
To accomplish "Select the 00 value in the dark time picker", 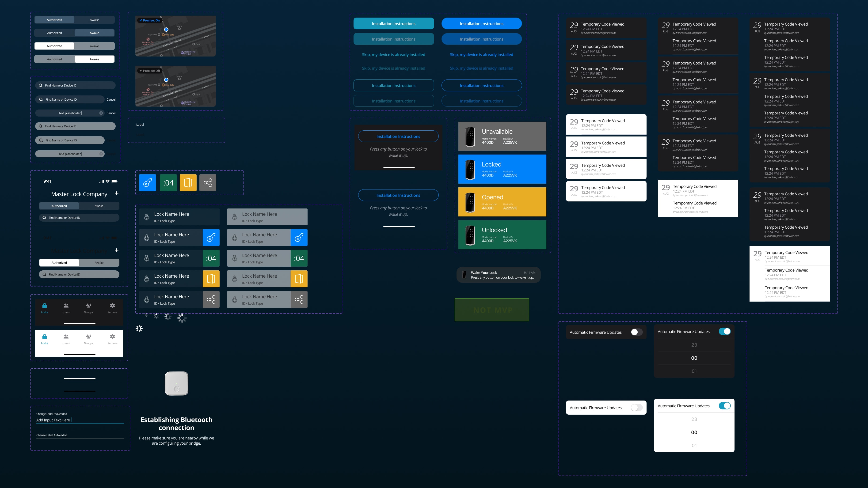I will (694, 358).
